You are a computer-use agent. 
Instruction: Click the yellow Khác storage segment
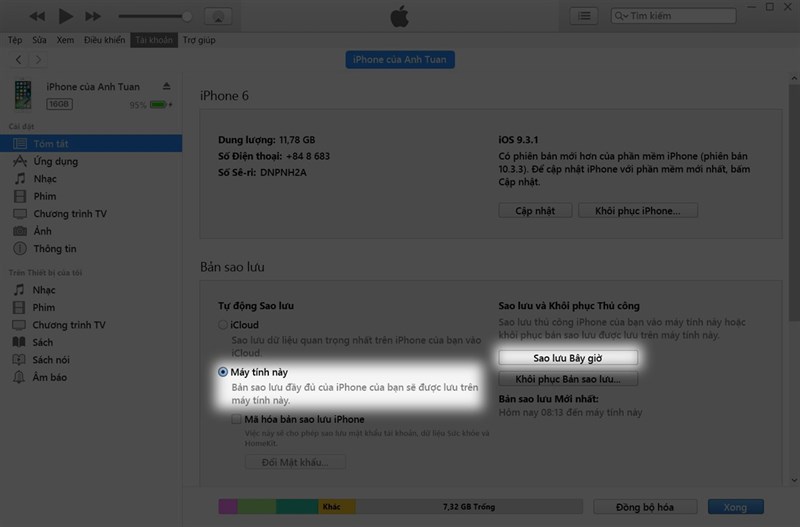tap(337, 507)
